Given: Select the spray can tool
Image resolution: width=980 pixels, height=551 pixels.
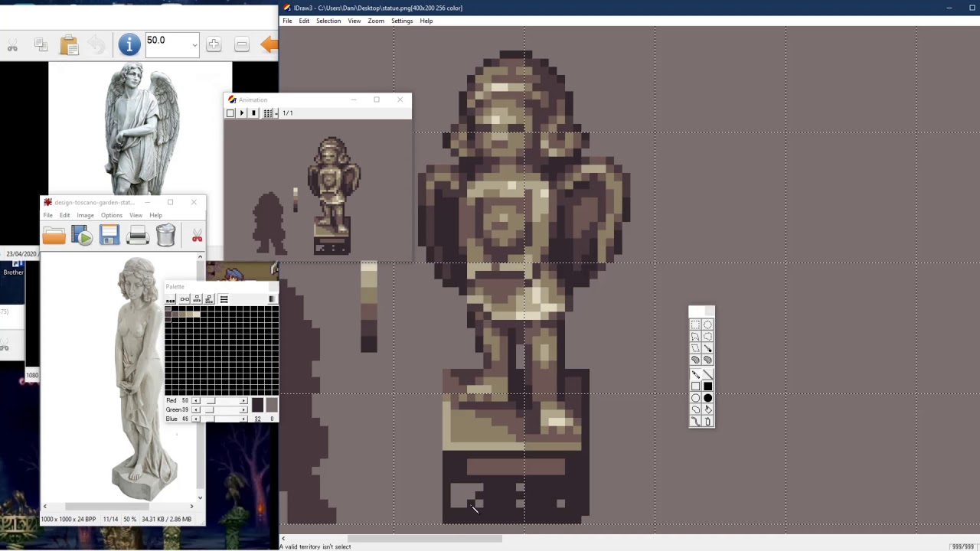Looking at the screenshot, I should coord(708,421).
